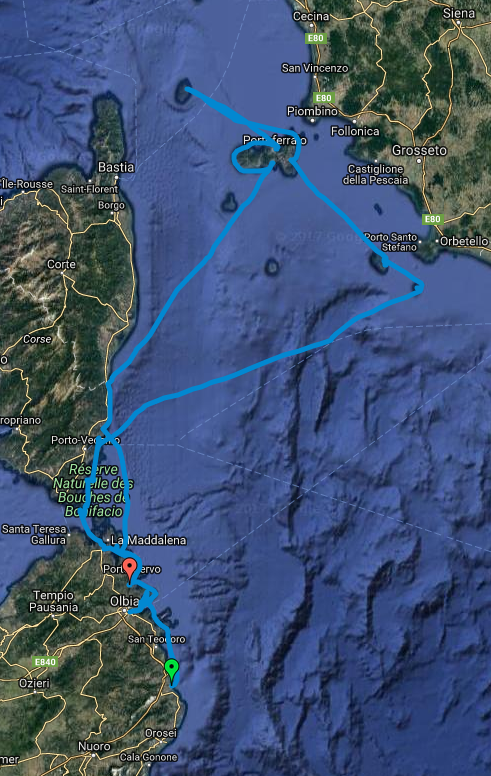This screenshot has width=491, height=776.
Task: Click the Follonica town label
Action: (x=355, y=131)
